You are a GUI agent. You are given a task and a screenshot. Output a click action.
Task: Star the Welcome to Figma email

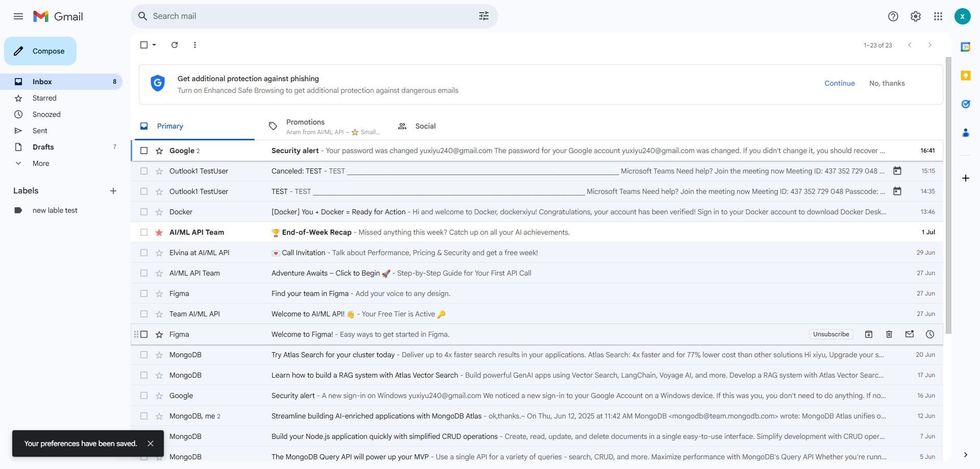click(159, 334)
